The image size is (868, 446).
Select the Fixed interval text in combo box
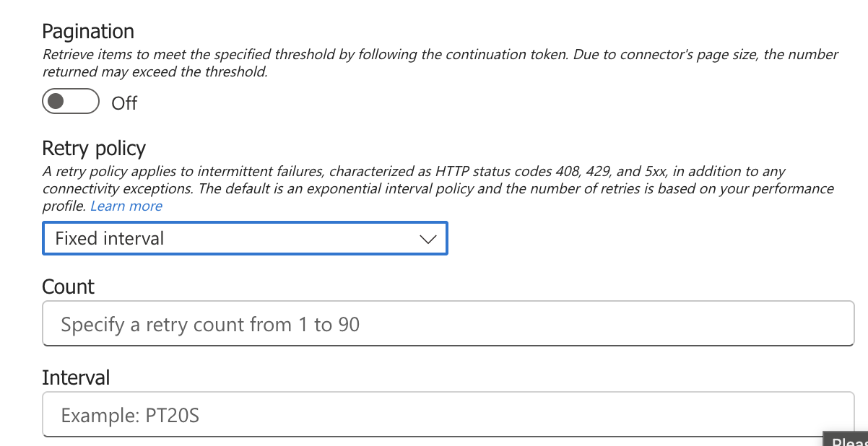(x=110, y=238)
